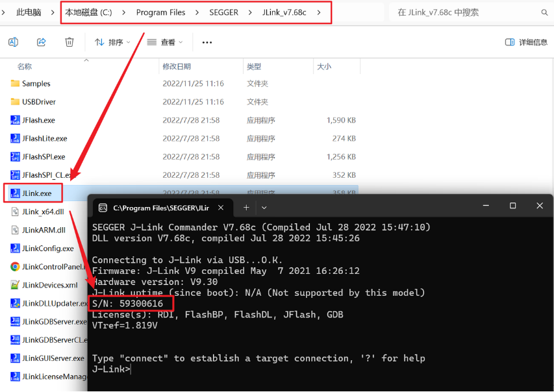This screenshot has width=554, height=392.
Task: Click the Delete trash icon
Action: pyautogui.click(x=69, y=41)
